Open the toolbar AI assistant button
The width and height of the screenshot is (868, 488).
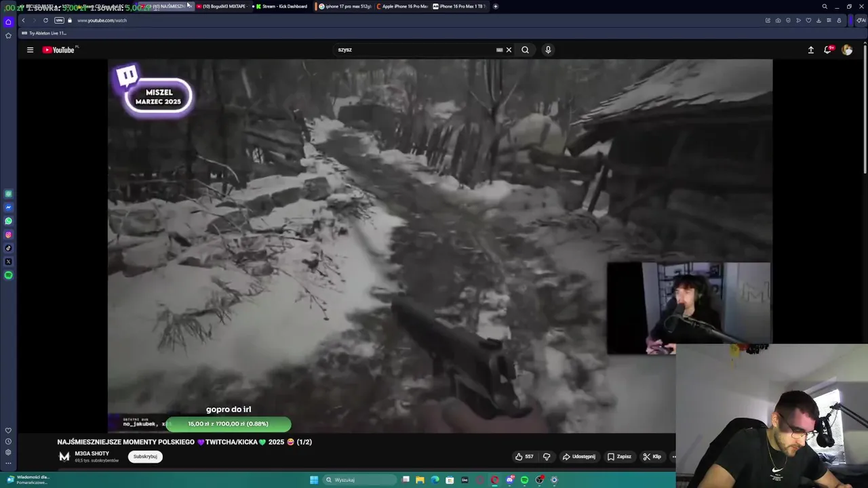(x=861, y=20)
